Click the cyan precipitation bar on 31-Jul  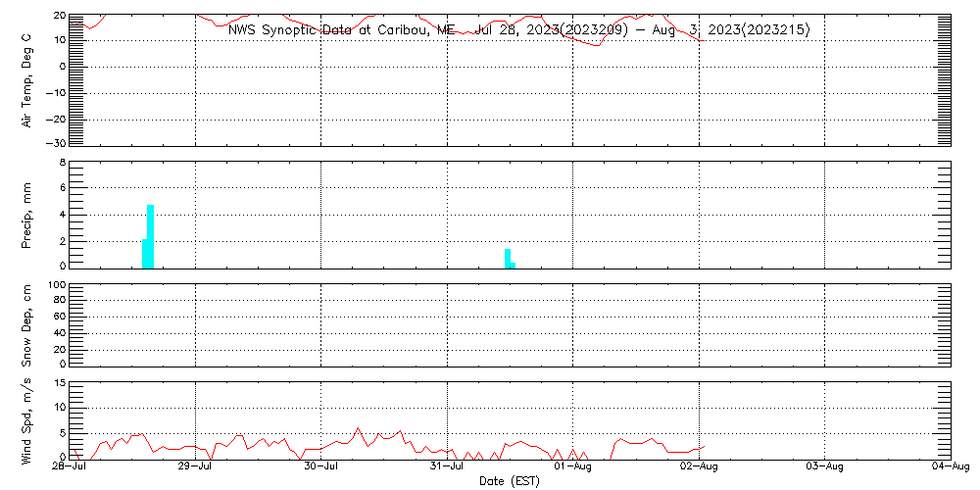point(508,258)
